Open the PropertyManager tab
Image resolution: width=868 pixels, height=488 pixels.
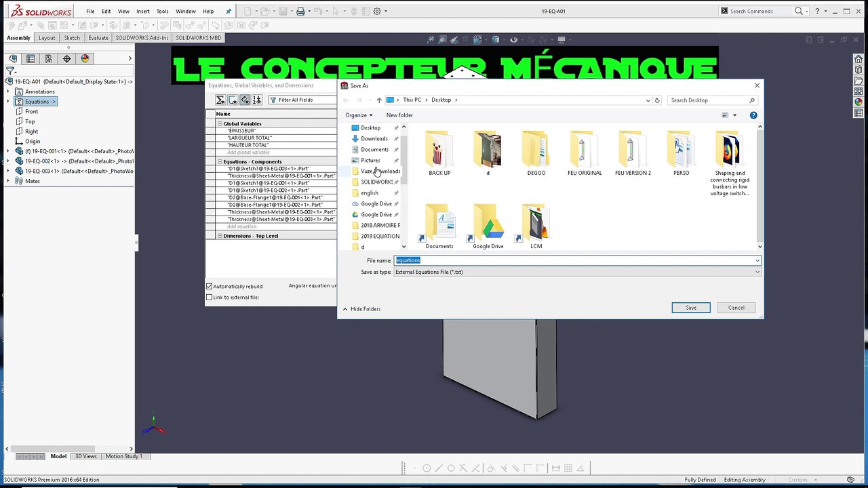31,59
